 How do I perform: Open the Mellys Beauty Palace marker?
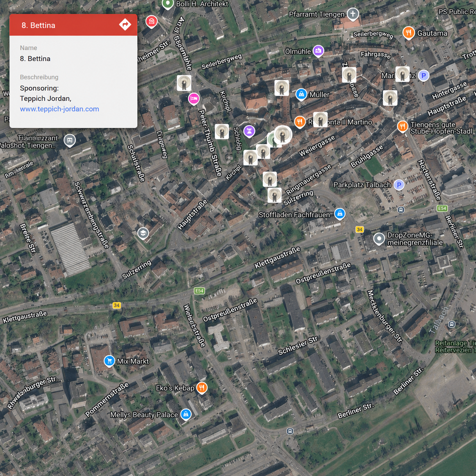(x=186, y=415)
